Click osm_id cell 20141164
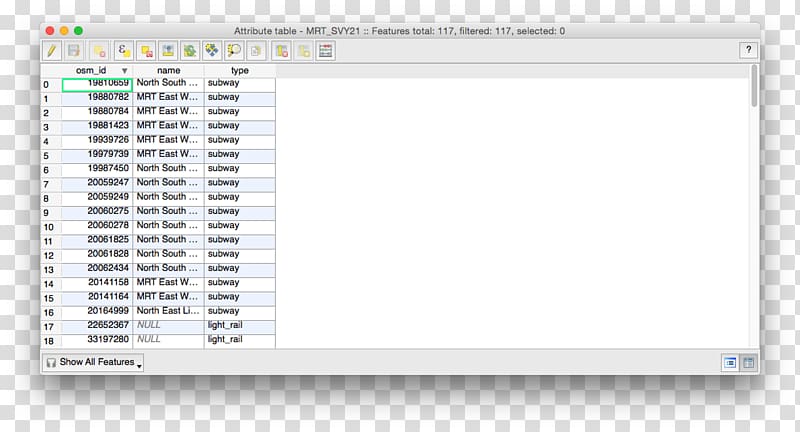The height and width of the screenshot is (432, 800). pos(97,299)
